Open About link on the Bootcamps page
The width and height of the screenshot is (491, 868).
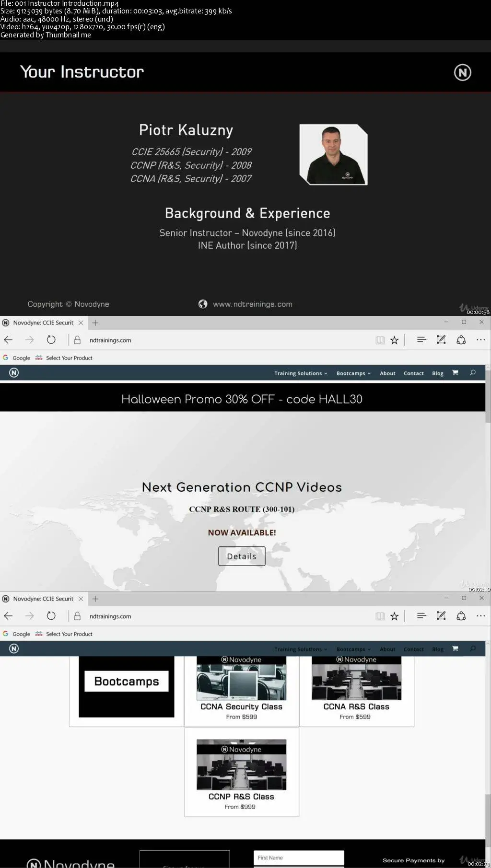(x=387, y=649)
